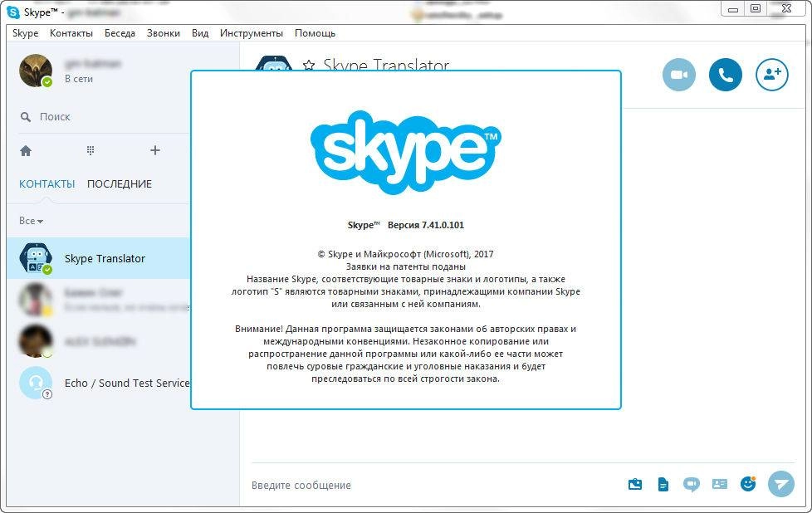Send a photo with the image icon
Screen dimensions: 812x513
pyautogui.click(x=635, y=485)
